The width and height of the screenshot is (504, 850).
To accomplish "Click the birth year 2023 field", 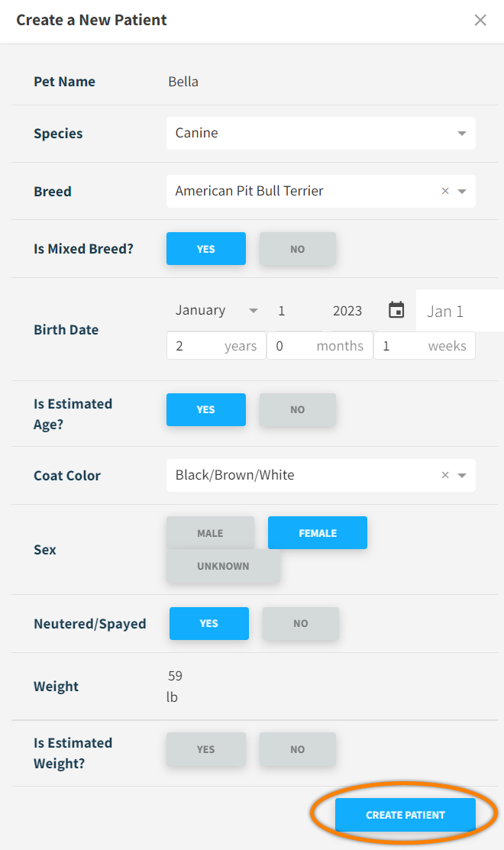I will 347,311.
